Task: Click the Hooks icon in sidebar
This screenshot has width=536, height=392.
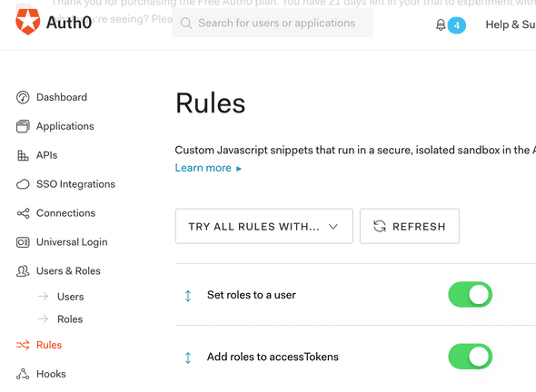Action: (x=23, y=374)
